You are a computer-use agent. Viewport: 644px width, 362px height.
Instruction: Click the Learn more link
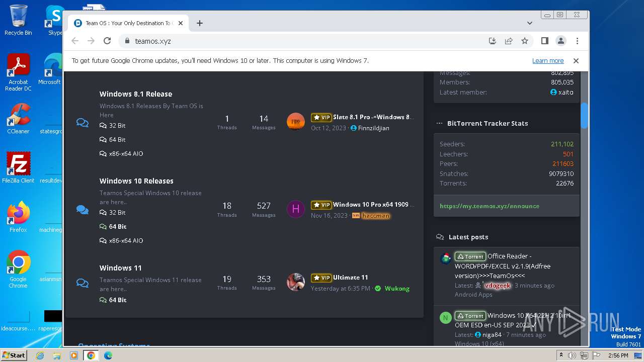point(548,60)
